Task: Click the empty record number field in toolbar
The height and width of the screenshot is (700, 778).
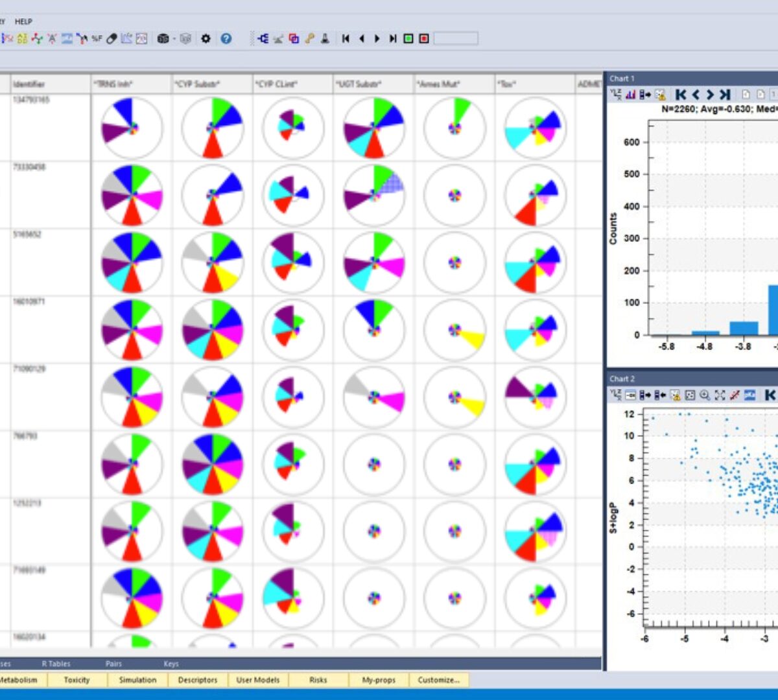Action: [456, 39]
